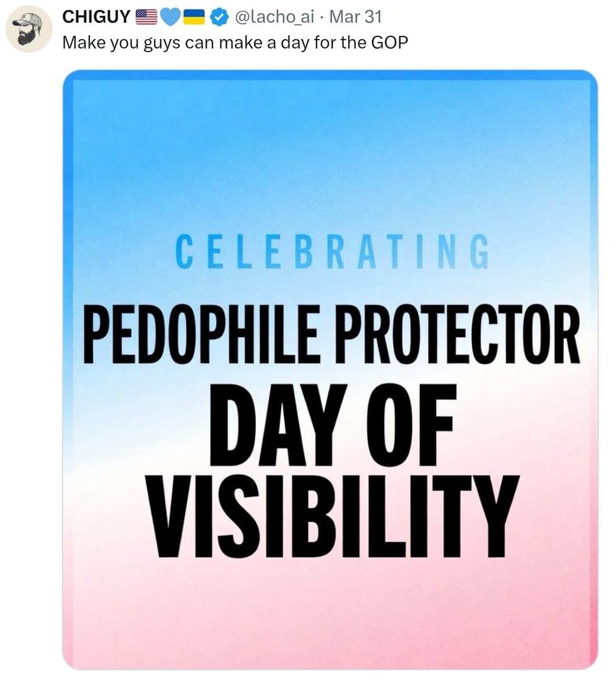The height and width of the screenshot is (685, 616).
Task: Click the American flag emoji
Action: (146, 17)
